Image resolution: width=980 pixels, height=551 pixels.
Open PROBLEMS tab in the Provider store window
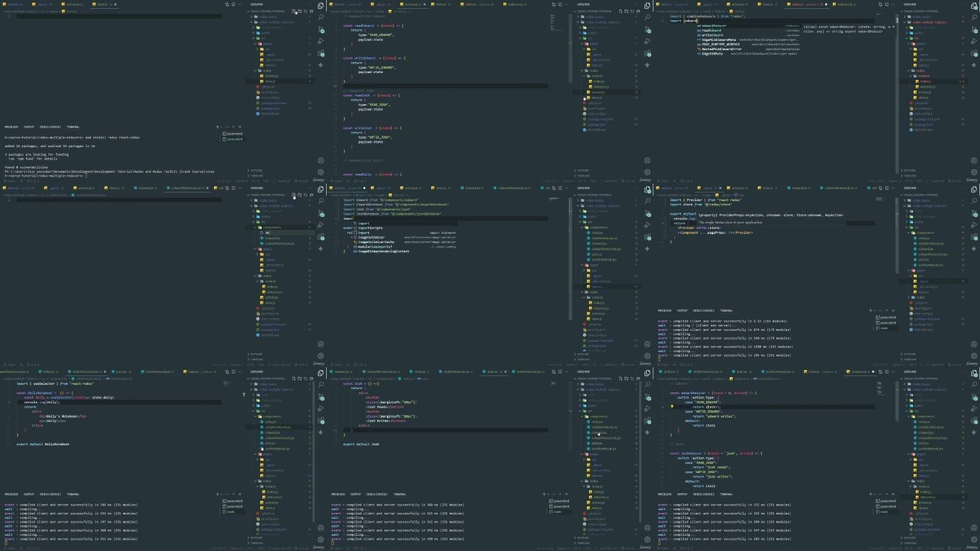[665, 311]
